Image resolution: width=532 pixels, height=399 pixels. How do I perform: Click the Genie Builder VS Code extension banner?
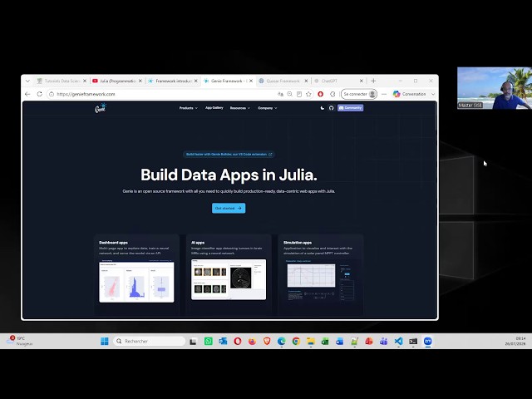click(x=229, y=155)
